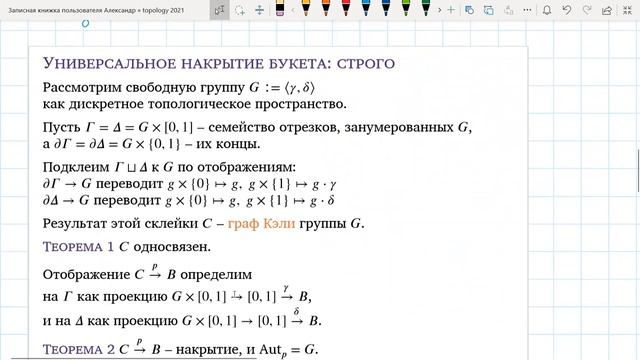
Task: Click the line 'как дискретное топологическое пространство.'
Action: click(195, 104)
